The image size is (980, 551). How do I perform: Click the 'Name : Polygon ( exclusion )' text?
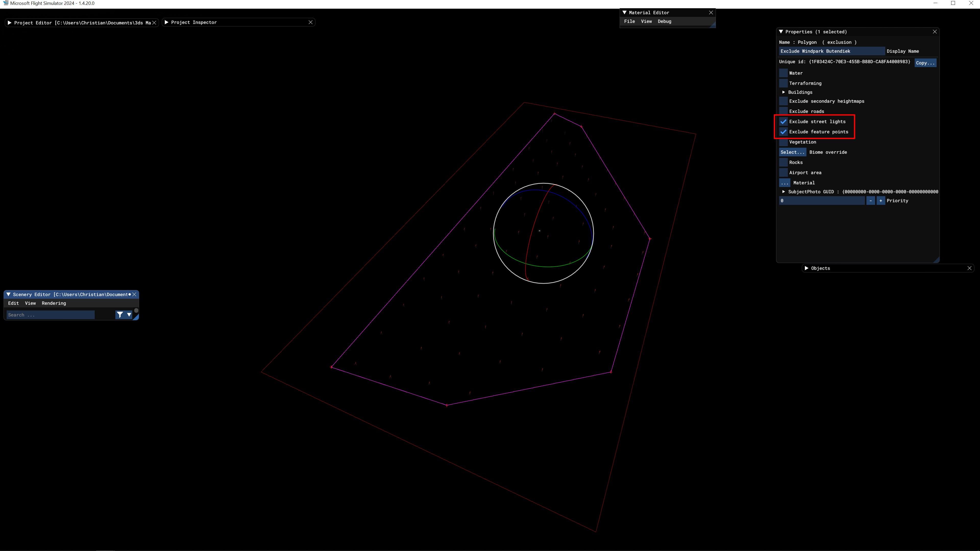point(817,42)
